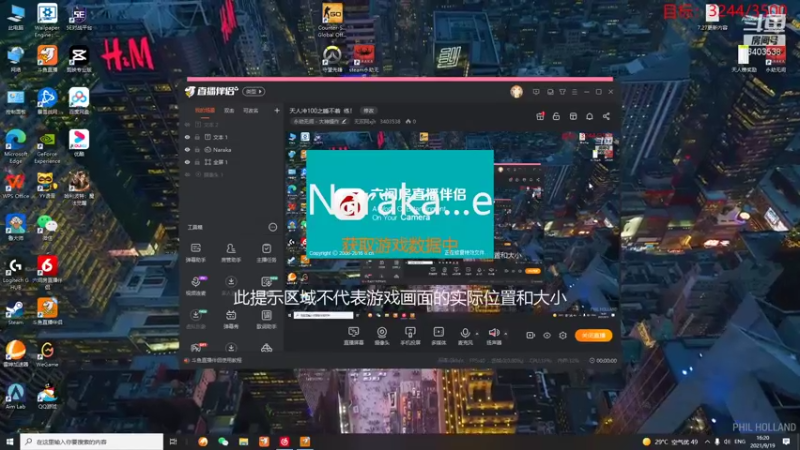Open File Explorer from the taskbar
The height and width of the screenshot is (450, 800).
pyautogui.click(x=243, y=442)
